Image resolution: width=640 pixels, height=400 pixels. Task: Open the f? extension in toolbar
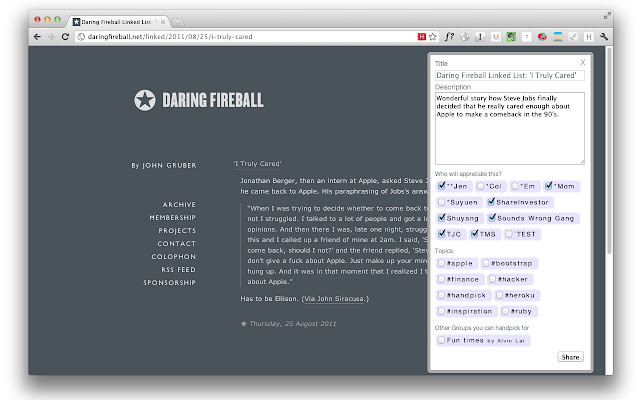[449, 37]
